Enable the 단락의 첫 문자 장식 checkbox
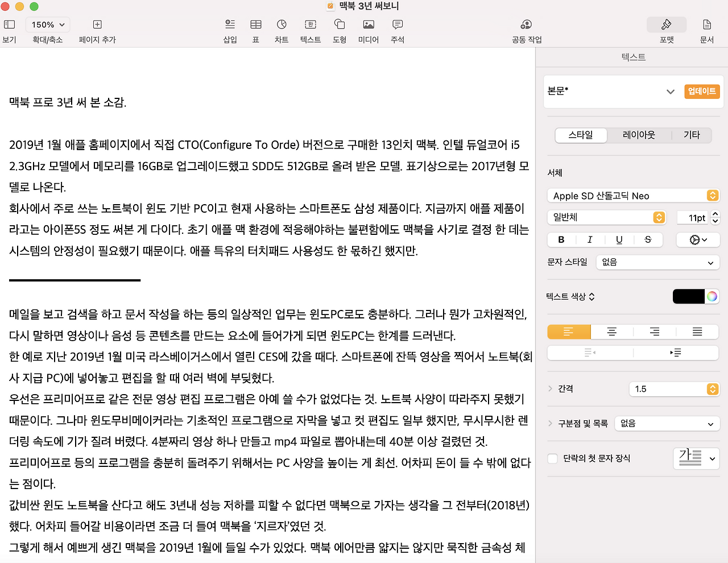This screenshot has height=563, width=728. coord(552,458)
